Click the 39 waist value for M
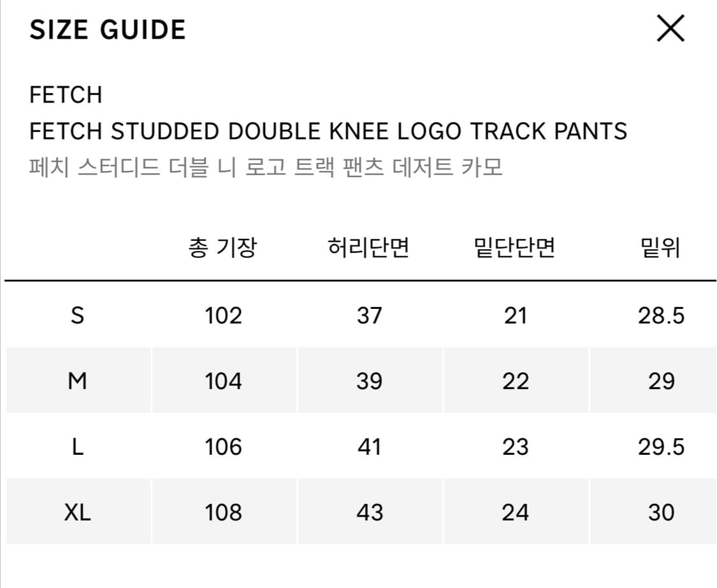 coord(369,381)
